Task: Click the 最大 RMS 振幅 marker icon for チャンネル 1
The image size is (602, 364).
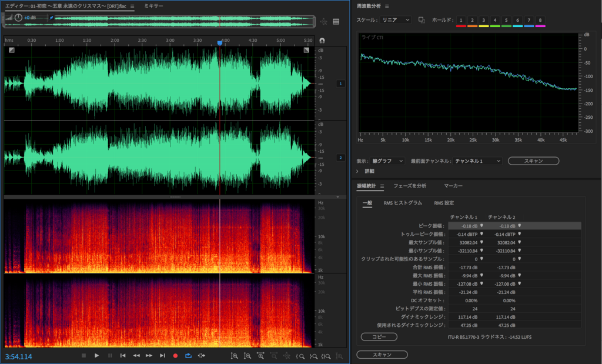Action: point(481,275)
